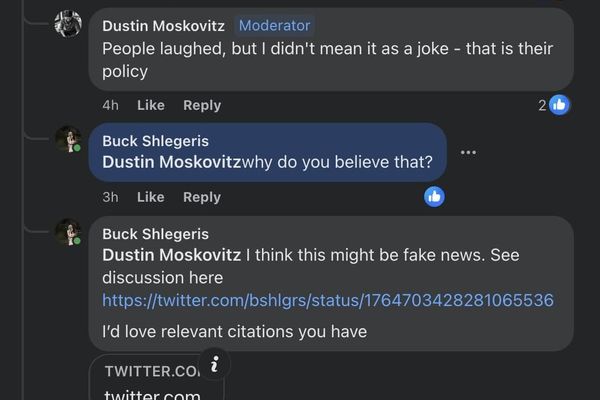
Task: Click the Buck Shlegeris name on the highlighted comment
Action: [155, 141]
